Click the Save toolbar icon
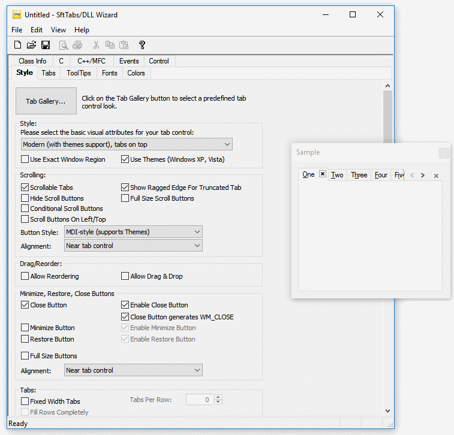 click(x=45, y=45)
